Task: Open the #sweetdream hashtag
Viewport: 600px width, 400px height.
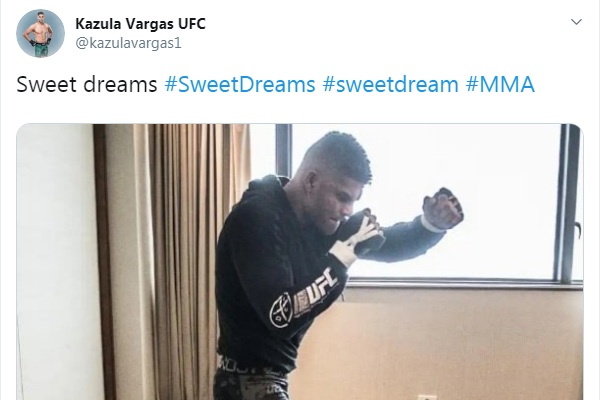Action: [x=390, y=84]
